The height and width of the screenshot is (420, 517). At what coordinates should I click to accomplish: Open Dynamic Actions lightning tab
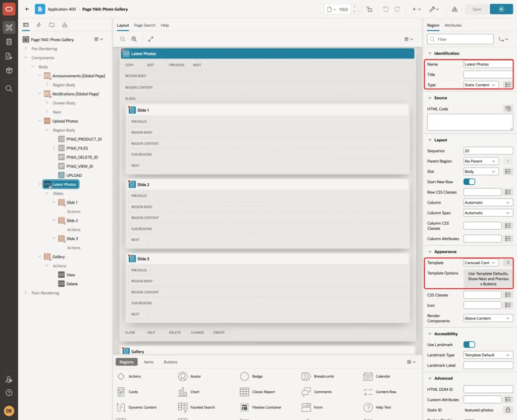coord(38,25)
